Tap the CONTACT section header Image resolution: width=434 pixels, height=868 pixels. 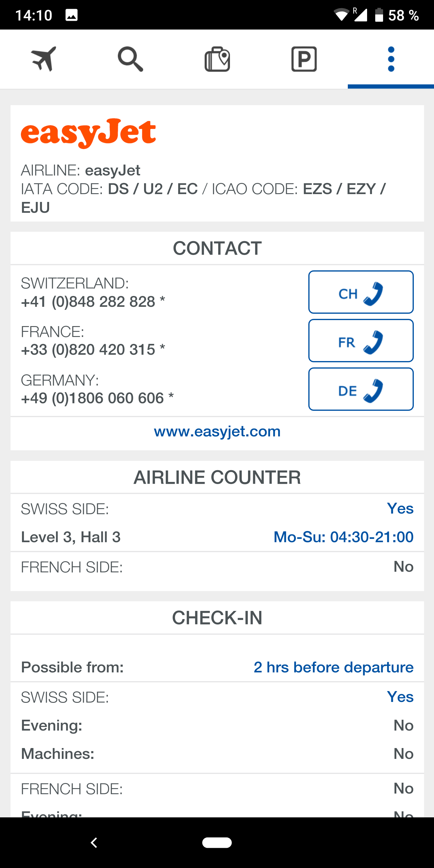(217, 248)
